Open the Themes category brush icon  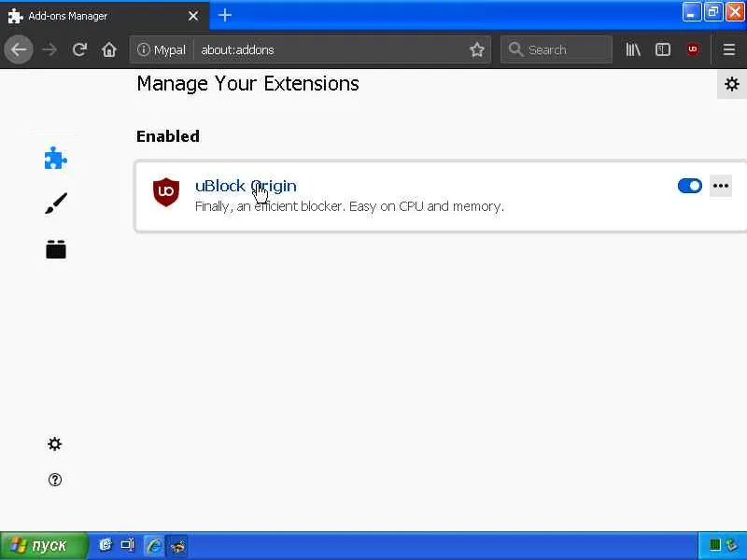56,203
